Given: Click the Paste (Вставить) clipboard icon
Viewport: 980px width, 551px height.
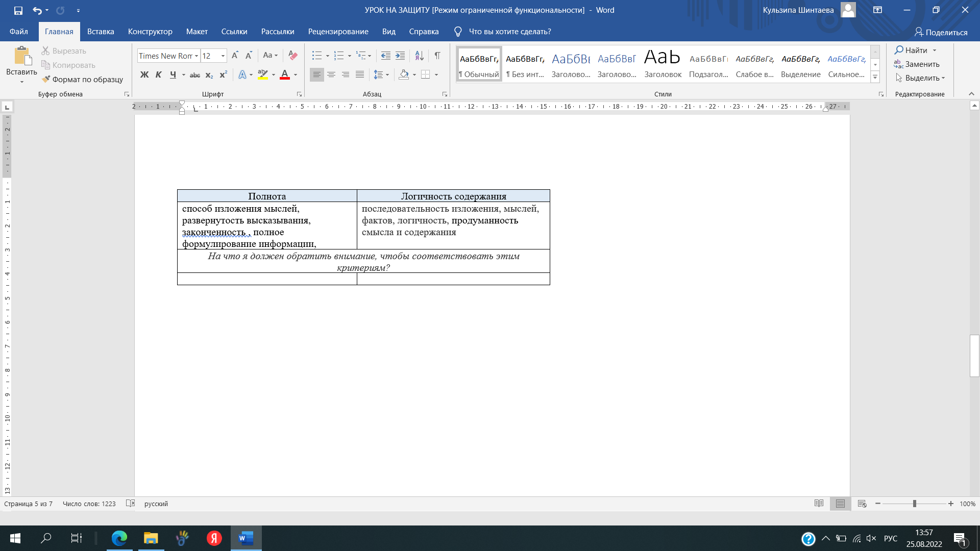Looking at the screenshot, I should 21,56.
